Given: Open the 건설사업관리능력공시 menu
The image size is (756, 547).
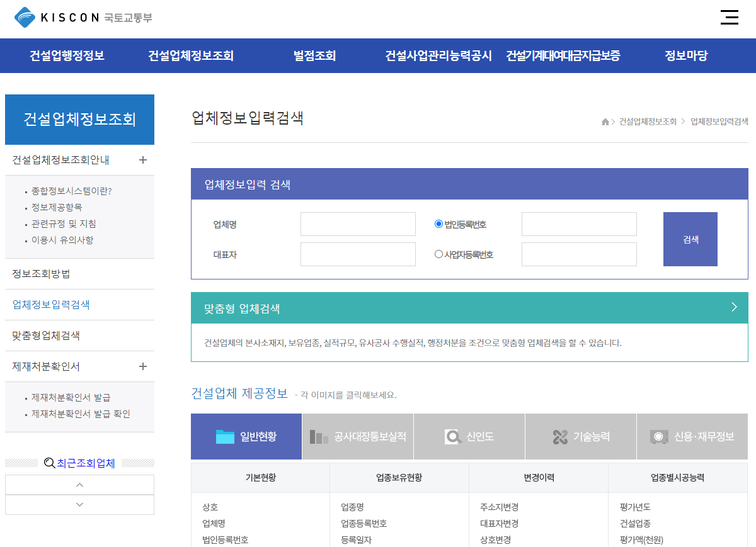Looking at the screenshot, I should coord(438,55).
